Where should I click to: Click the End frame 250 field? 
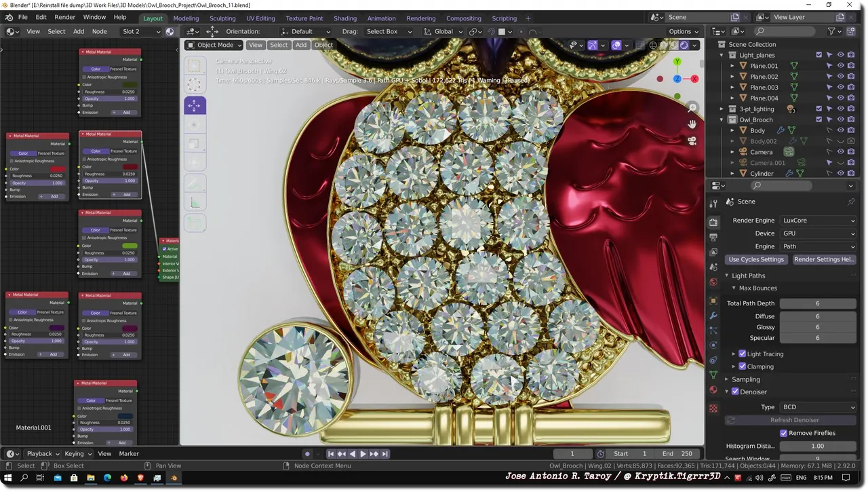pyautogui.click(x=679, y=454)
